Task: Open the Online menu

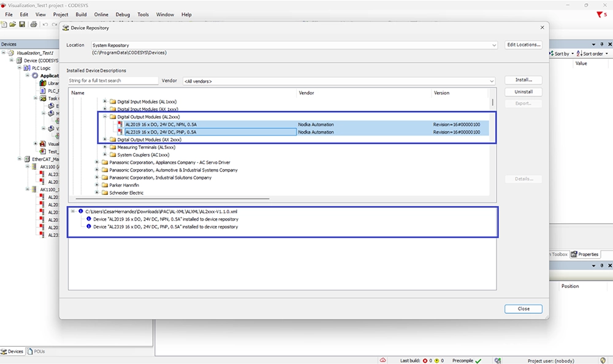Action: coord(101,15)
